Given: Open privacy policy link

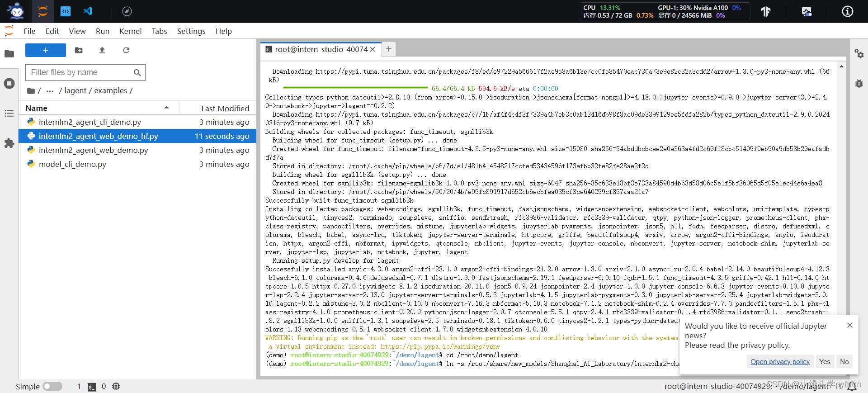Looking at the screenshot, I should pyautogui.click(x=780, y=361).
